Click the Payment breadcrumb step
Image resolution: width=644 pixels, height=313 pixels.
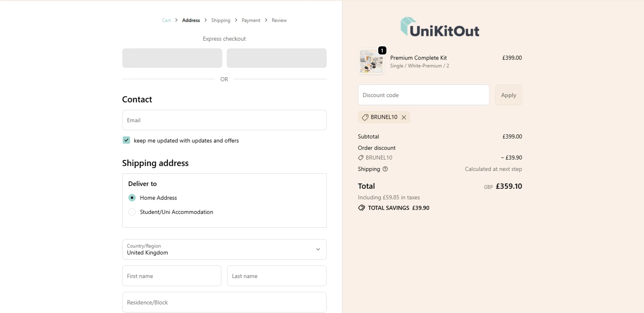point(251,20)
